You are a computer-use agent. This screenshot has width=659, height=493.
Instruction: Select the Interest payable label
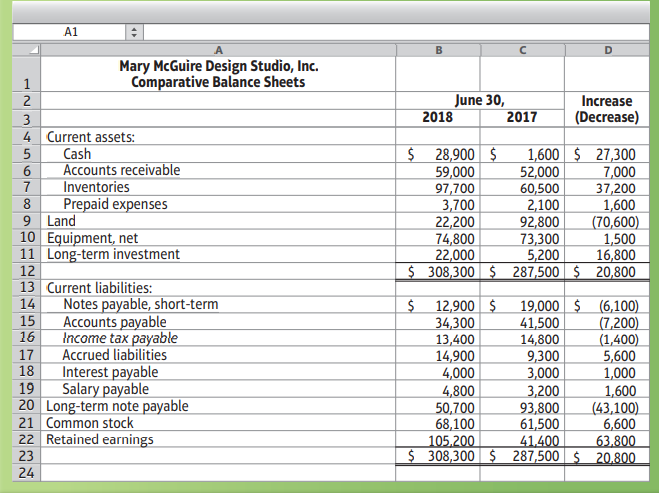tap(111, 372)
